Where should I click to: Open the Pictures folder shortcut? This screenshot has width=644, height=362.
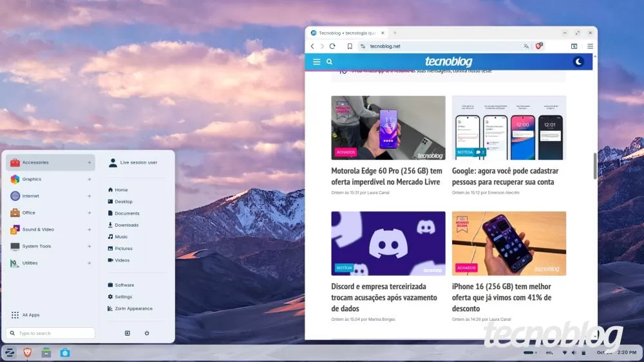[120, 249]
